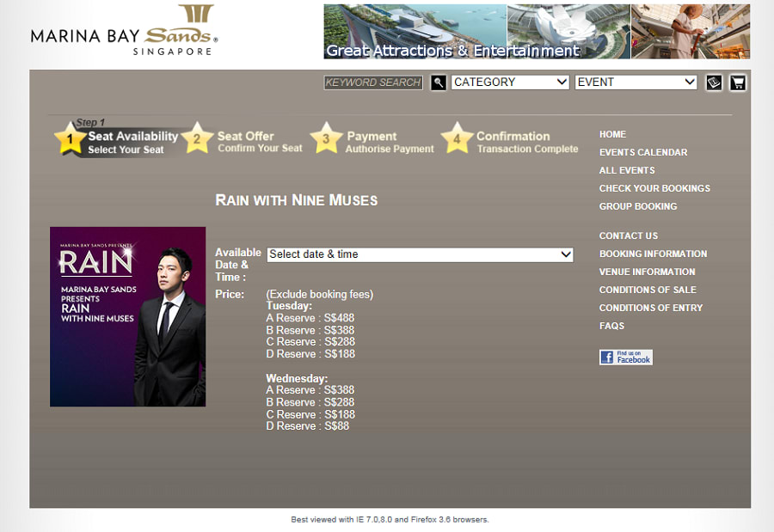Image resolution: width=774 pixels, height=532 pixels.
Task: Expand the Select date & time dropdown
Action: tap(420, 254)
